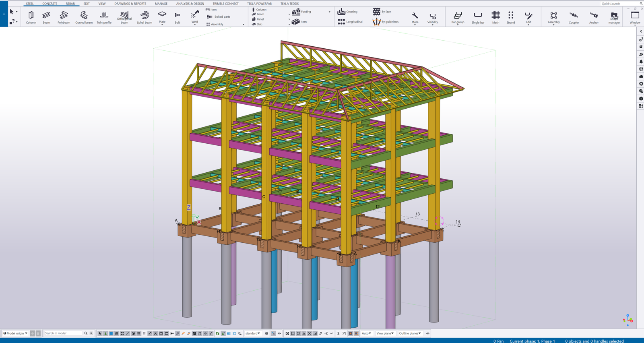The width and height of the screenshot is (644, 343).
Task: Select the rebar Anchor tool
Action: [594, 17]
